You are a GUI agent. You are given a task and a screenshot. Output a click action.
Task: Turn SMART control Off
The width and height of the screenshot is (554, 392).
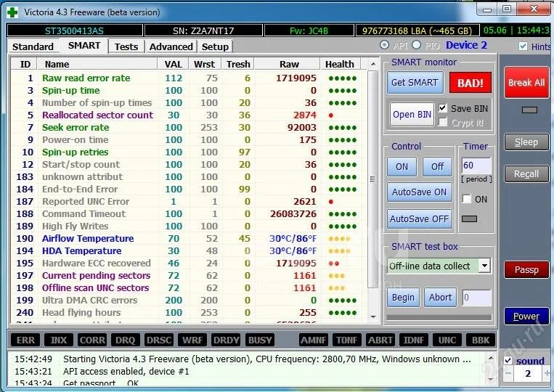tap(437, 167)
